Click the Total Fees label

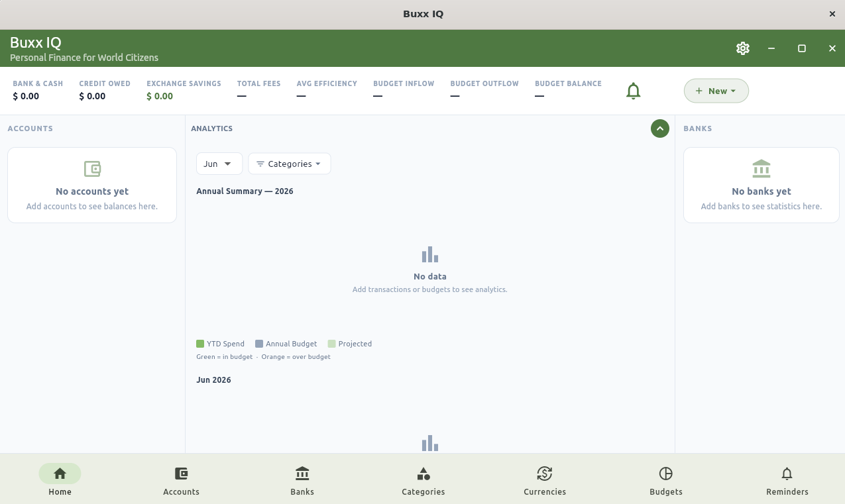[258, 83]
